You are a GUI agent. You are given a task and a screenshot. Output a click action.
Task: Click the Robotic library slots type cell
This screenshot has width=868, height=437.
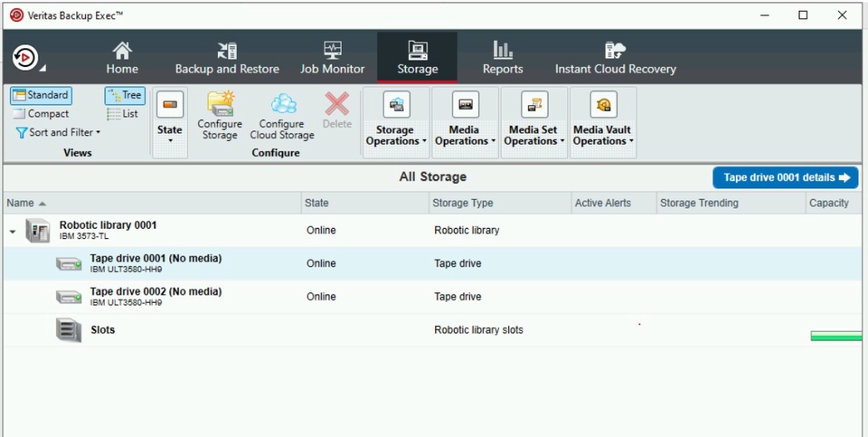coord(478,330)
